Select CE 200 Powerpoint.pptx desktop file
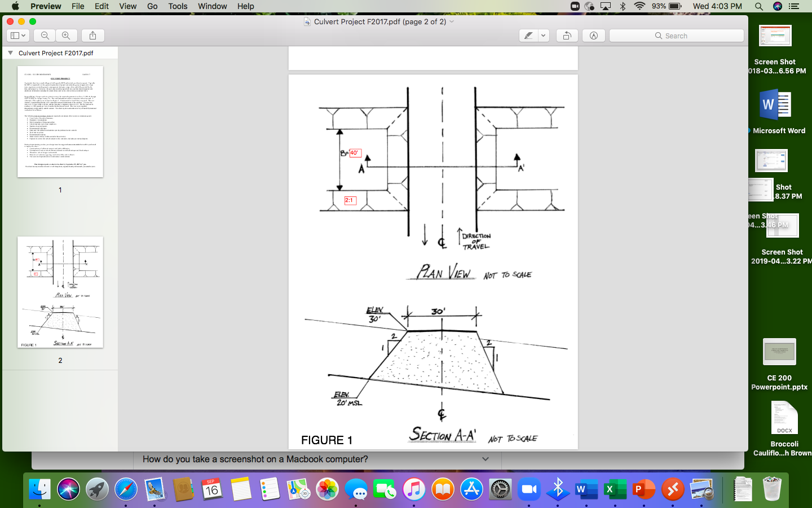812x508 pixels. [x=779, y=365]
